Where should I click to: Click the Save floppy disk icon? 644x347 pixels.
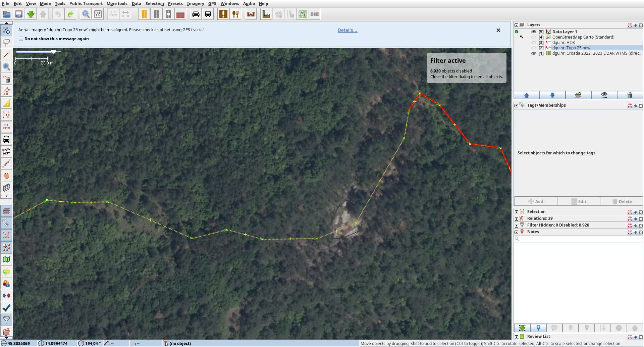tap(19, 14)
